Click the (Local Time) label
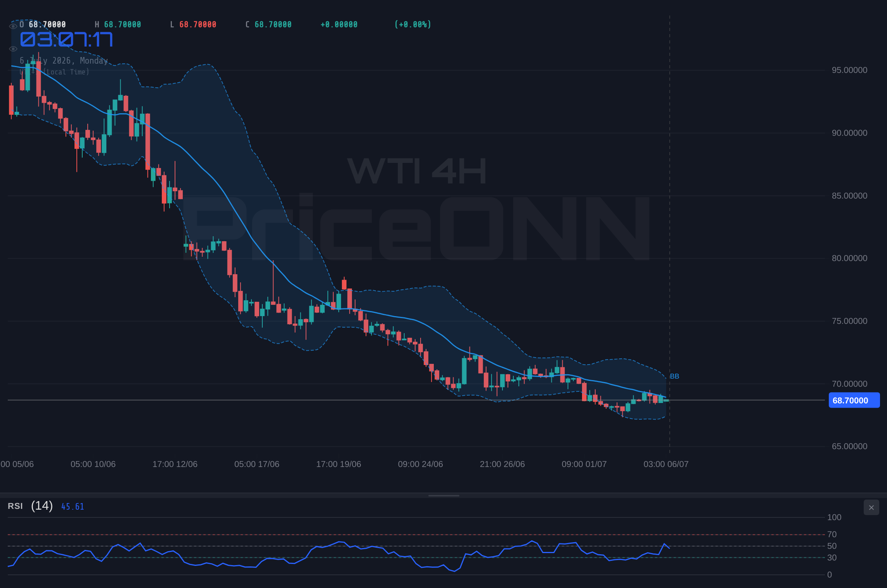This screenshot has width=887, height=588. pyautogui.click(x=66, y=72)
